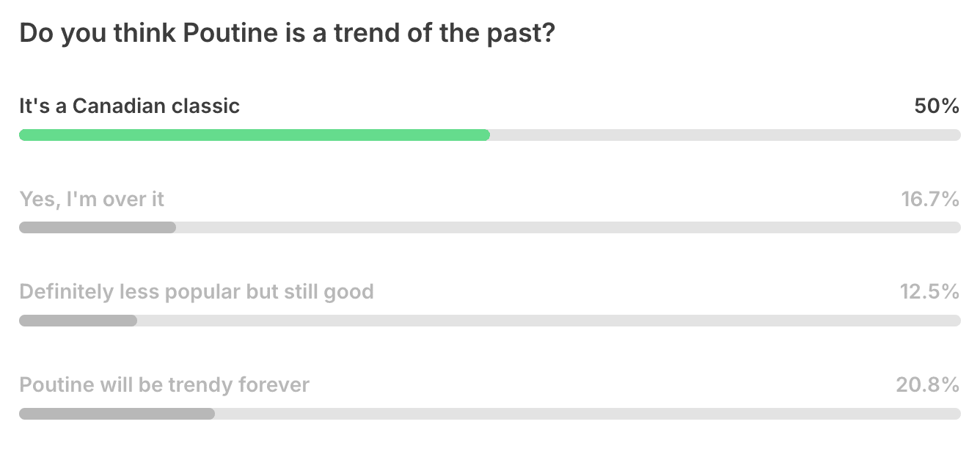
Task: Click the 50% result value
Action: point(937,106)
